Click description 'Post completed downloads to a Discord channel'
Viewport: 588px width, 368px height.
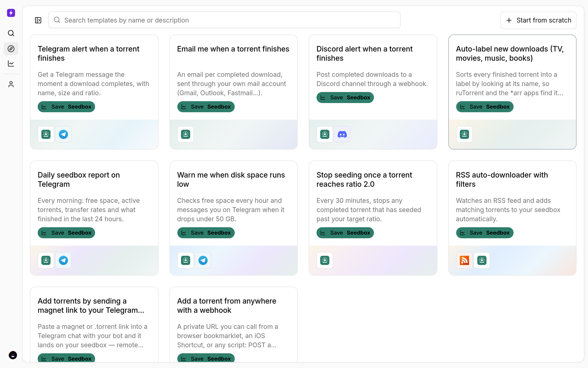tap(372, 79)
